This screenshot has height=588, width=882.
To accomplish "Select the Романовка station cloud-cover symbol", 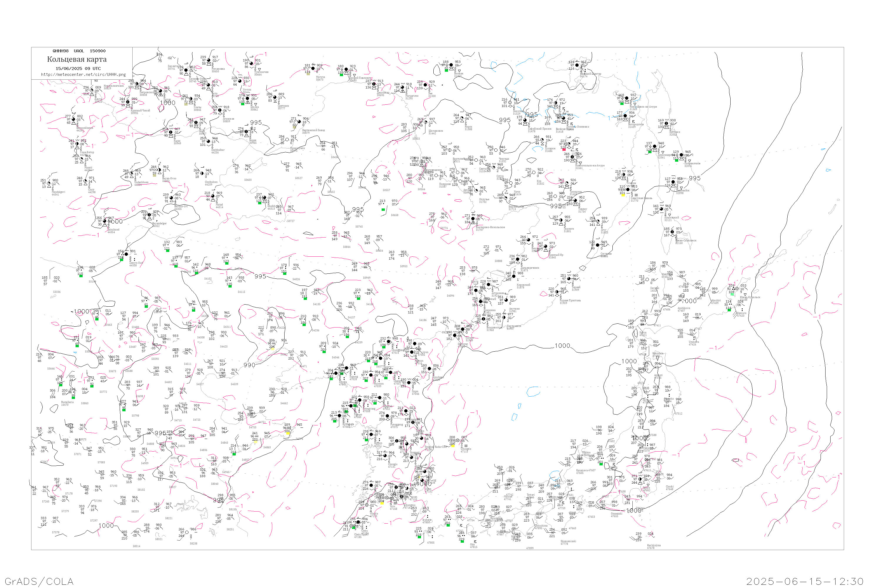I will (209, 60).
